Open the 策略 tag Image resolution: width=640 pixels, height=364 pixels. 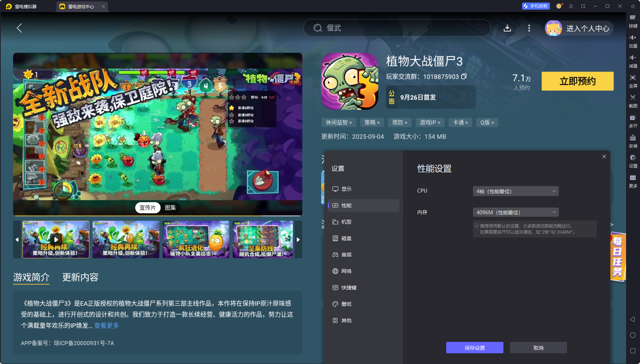372,123
